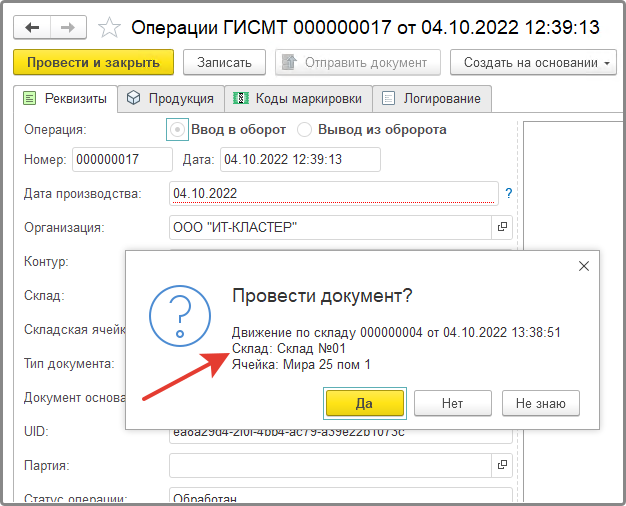Open the Организация field's open-form icon
Image resolution: width=626 pixels, height=506 pixels.
[502, 227]
